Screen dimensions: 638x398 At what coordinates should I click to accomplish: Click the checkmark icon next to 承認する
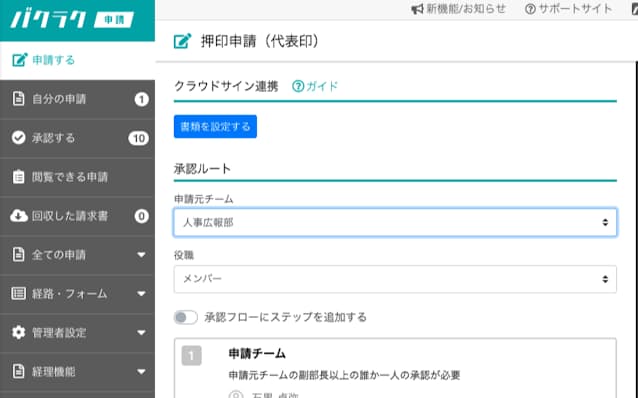(x=18, y=138)
